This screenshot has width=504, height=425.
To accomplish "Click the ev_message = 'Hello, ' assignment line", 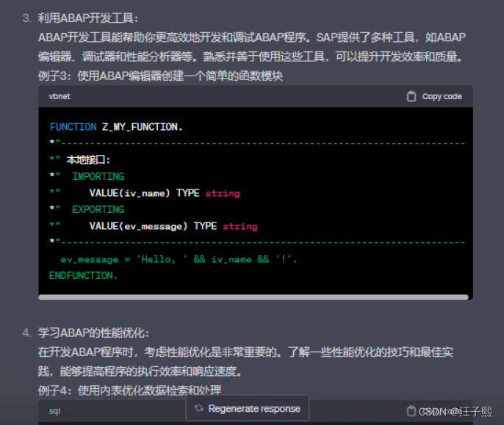I will [179, 259].
